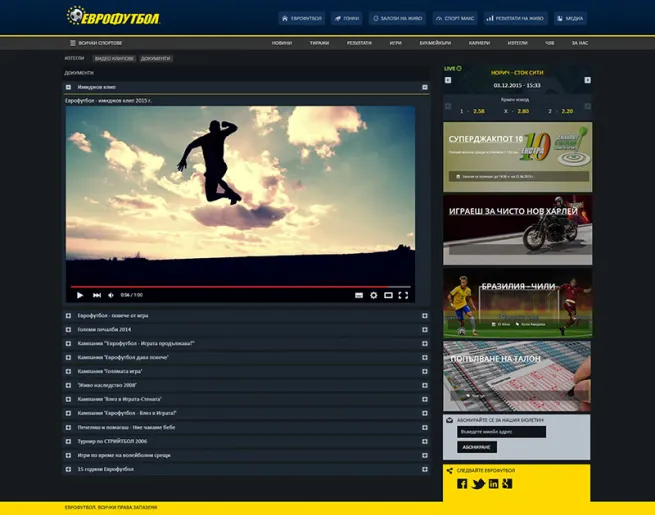
Task: Play the Еврофутбол image video
Action: pos(80,295)
